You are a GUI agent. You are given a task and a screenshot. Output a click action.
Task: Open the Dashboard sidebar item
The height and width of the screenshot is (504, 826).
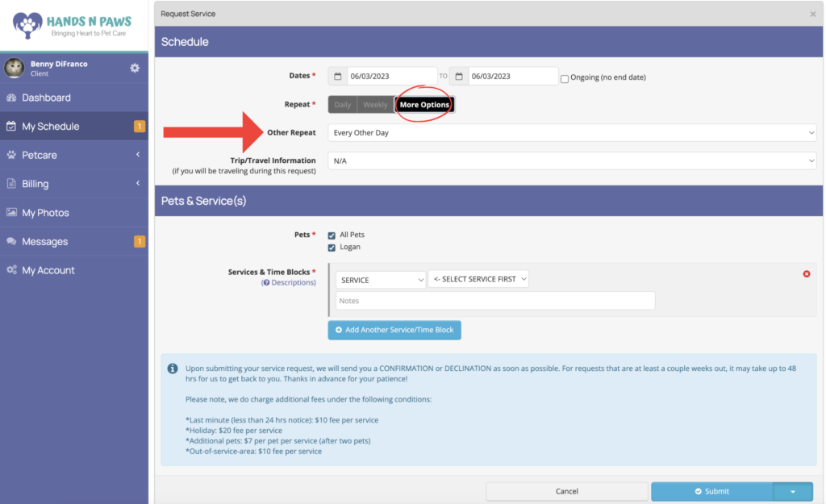pos(46,98)
